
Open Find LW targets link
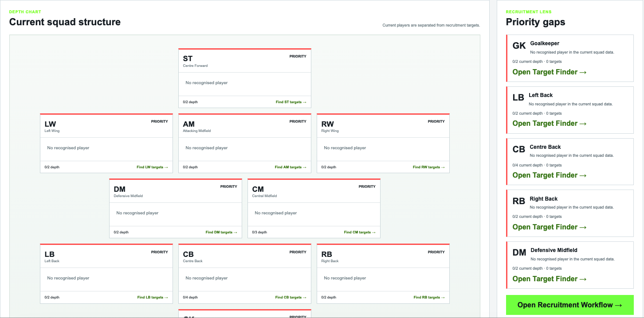tap(153, 167)
